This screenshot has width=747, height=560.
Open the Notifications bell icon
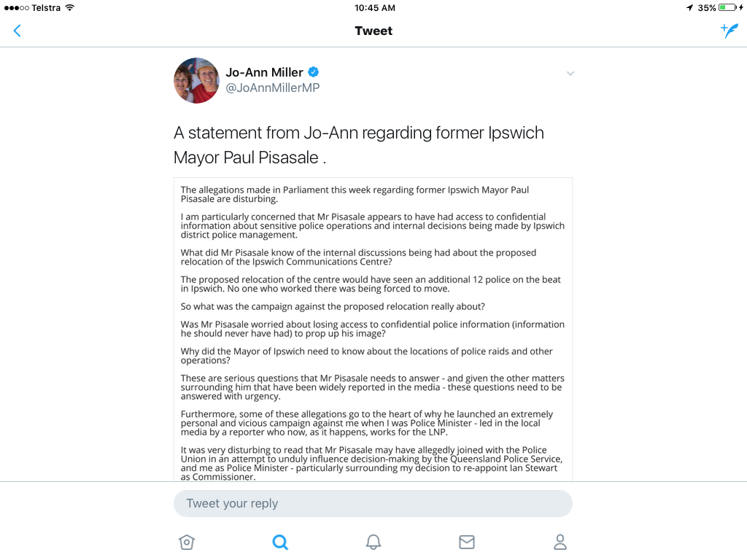(373, 542)
